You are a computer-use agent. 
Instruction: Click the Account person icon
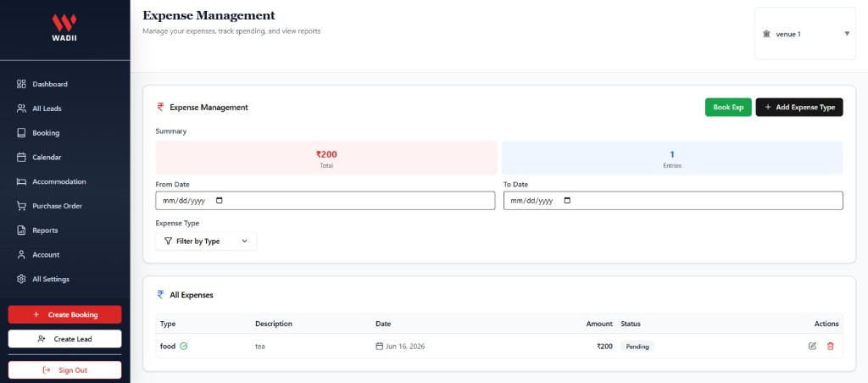click(21, 254)
